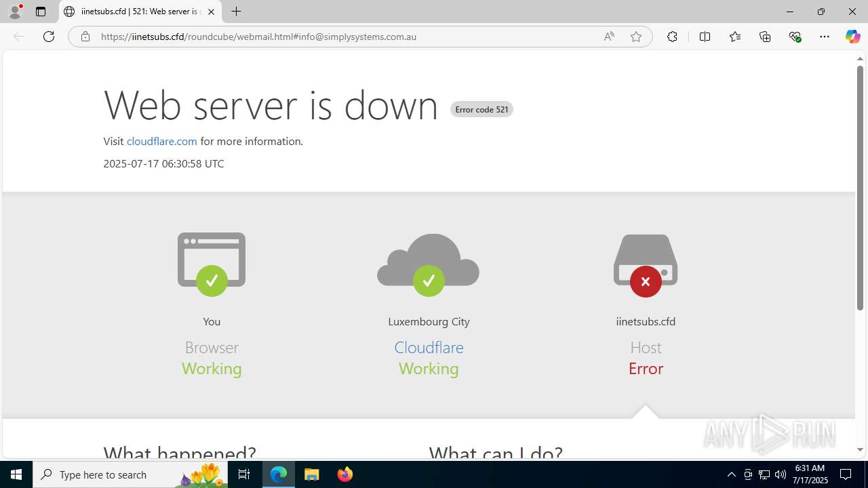Open the Collections icon
868x488 pixels.
765,37
